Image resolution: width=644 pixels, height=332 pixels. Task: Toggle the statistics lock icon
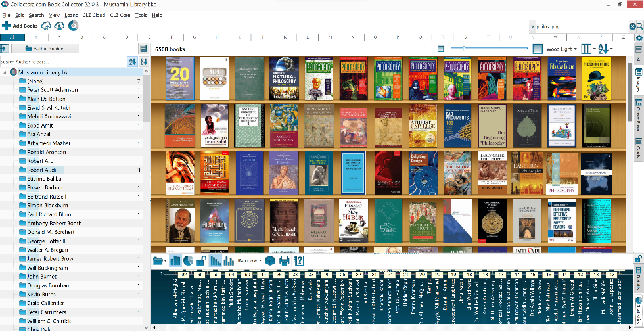(x=202, y=261)
